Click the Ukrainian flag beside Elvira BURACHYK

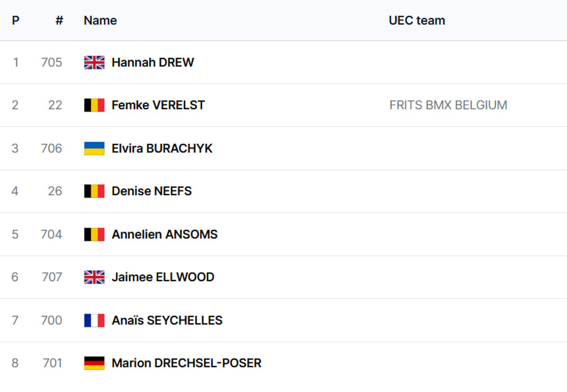pyautogui.click(x=94, y=148)
